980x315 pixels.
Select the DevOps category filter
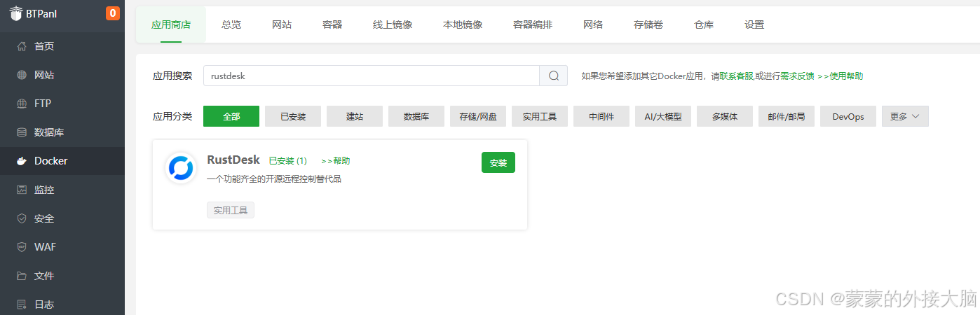pyautogui.click(x=848, y=116)
